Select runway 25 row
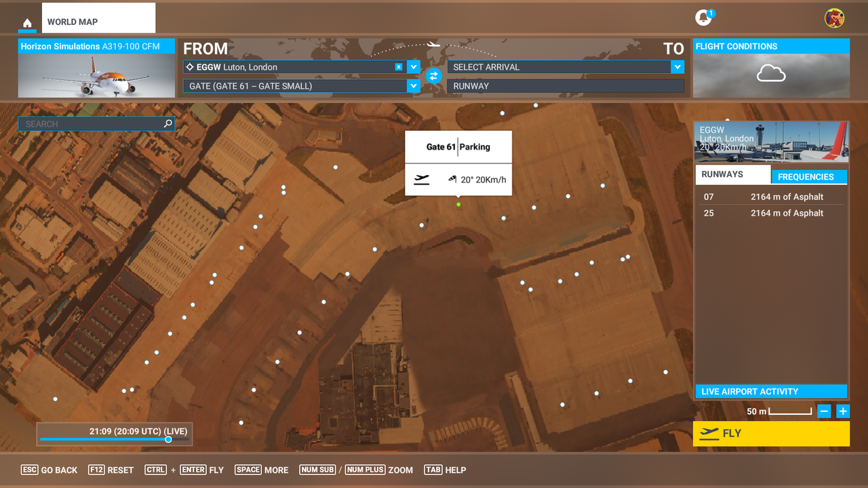The image size is (868, 488). point(771,213)
